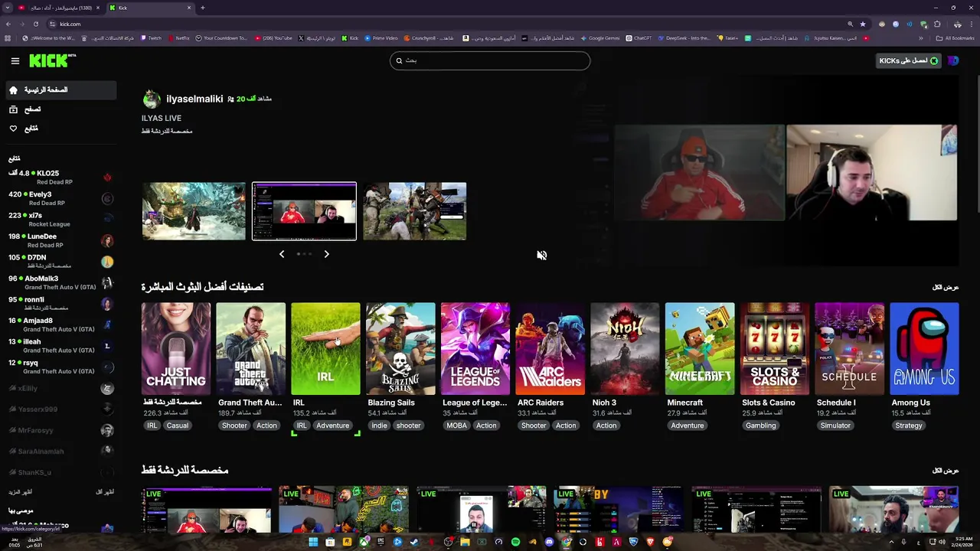Image resolution: width=980 pixels, height=551 pixels.
Task: Open the hamburger sidebar menu
Action: (x=15, y=60)
